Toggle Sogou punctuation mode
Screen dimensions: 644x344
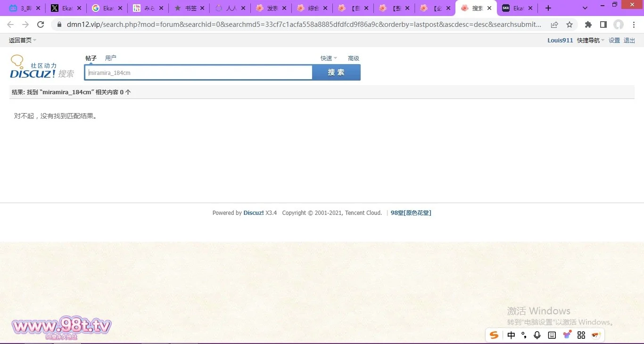pos(524,335)
